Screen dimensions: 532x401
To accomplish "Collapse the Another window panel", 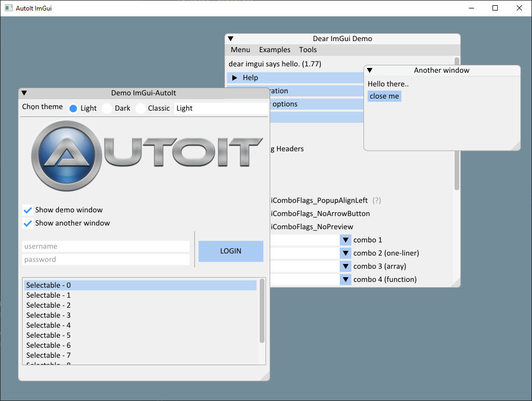I will [x=370, y=70].
